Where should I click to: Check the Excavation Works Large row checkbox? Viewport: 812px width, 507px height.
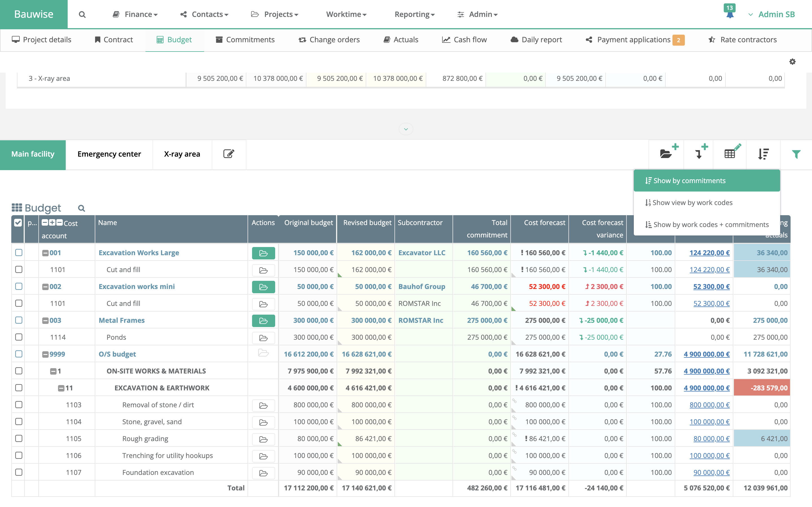coord(19,252)
